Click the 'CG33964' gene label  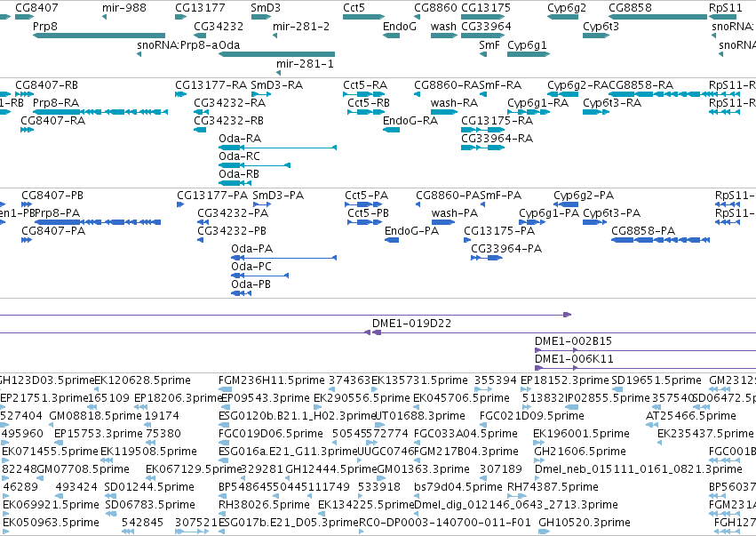[x=486, y=26]
